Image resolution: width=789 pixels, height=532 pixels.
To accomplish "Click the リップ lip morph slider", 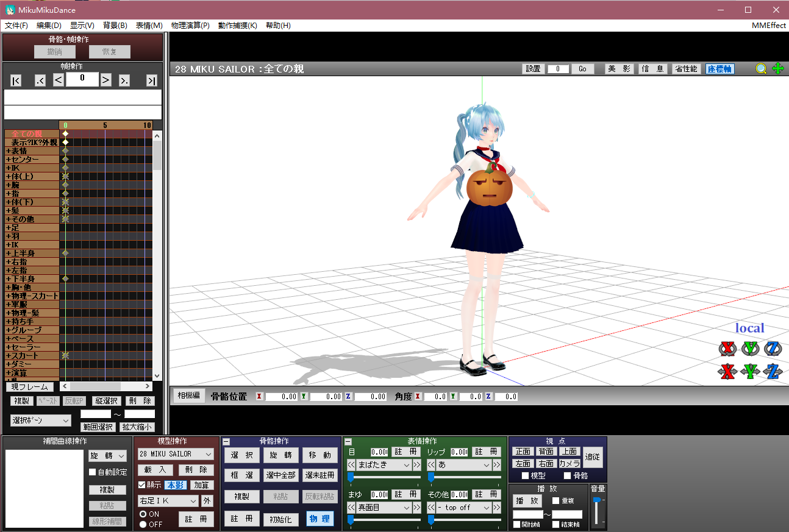I will coord(464,477).
